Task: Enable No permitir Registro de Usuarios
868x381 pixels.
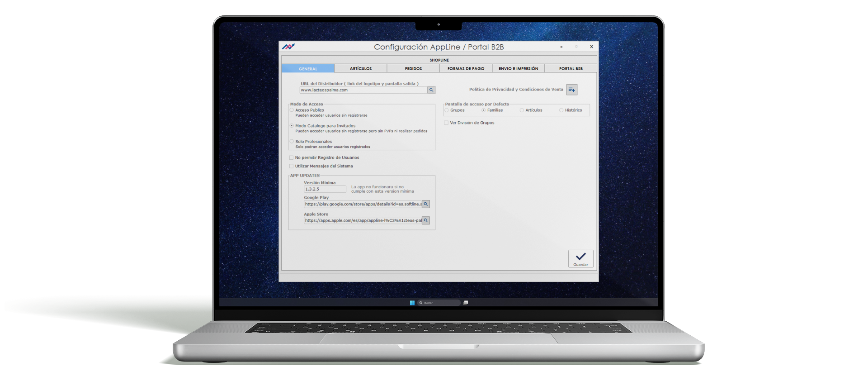Action: [x=291, y=158]
